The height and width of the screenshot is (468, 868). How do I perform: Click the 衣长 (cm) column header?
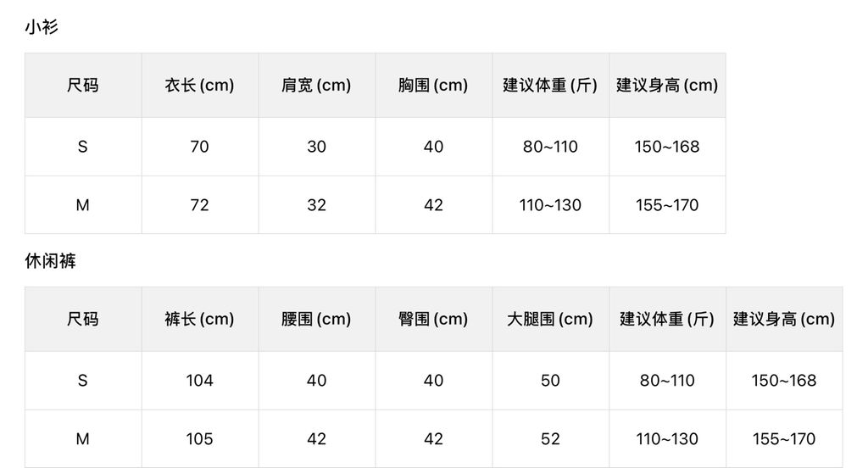point(199,85)
